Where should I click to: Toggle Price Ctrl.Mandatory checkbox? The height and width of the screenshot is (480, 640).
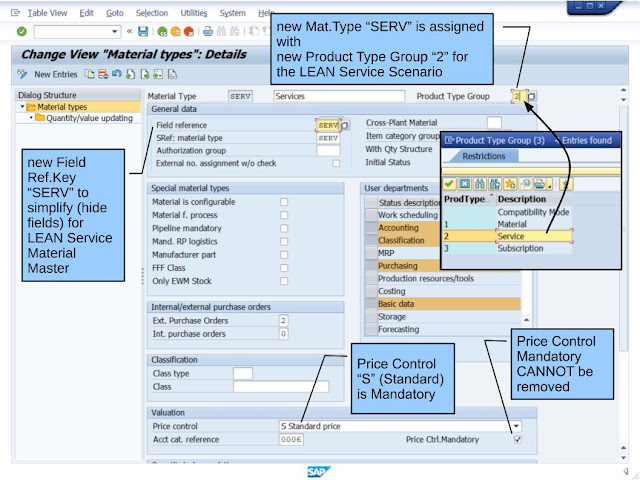518,440
